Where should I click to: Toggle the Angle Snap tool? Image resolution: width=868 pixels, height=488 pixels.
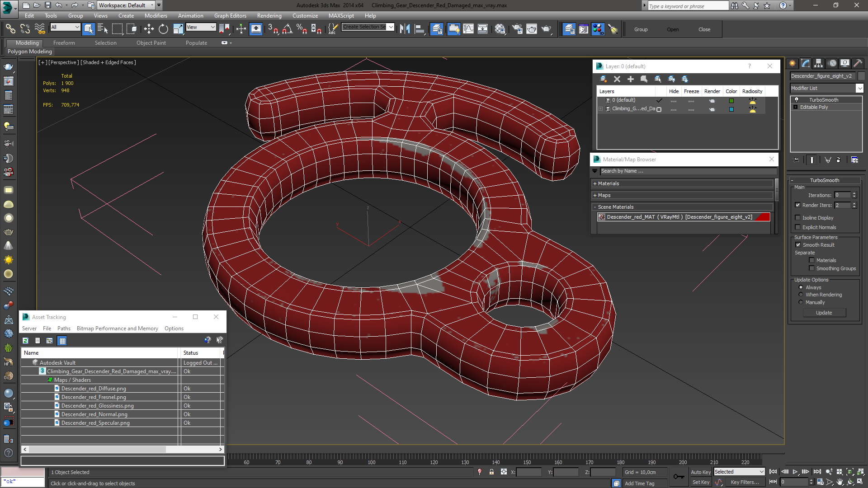tap(287, 29)
